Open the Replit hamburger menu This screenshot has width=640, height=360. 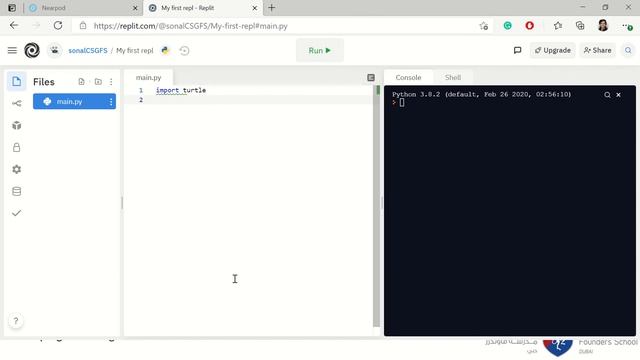12,50
